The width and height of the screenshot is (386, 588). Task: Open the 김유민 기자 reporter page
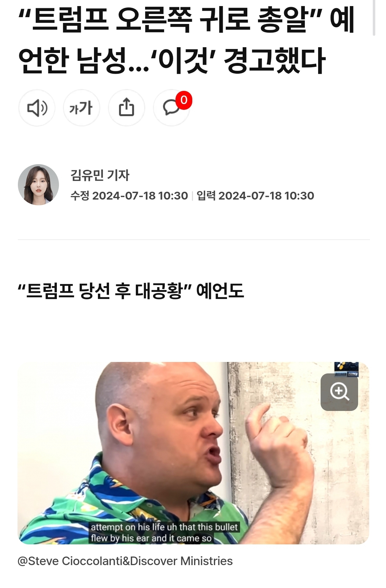100,175
